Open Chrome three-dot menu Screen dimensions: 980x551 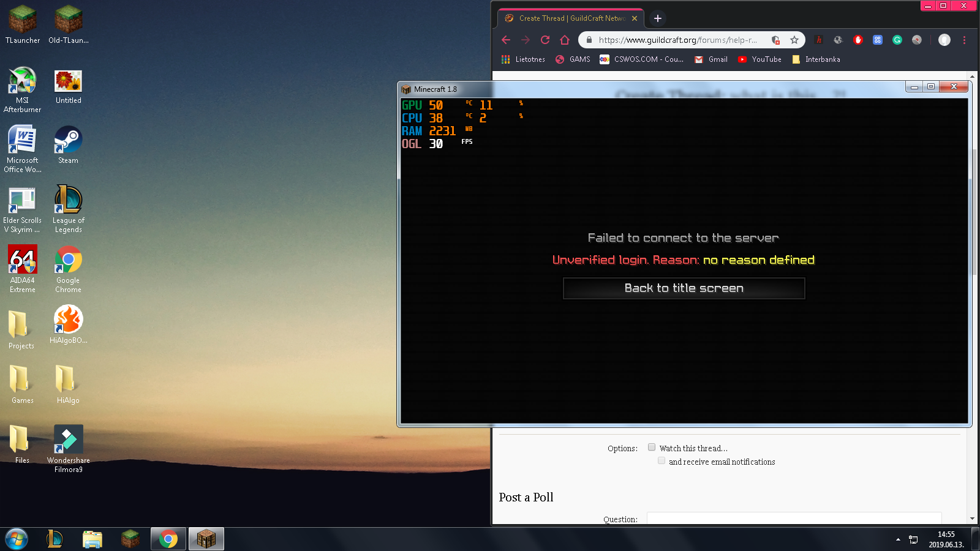click(964, 40)
